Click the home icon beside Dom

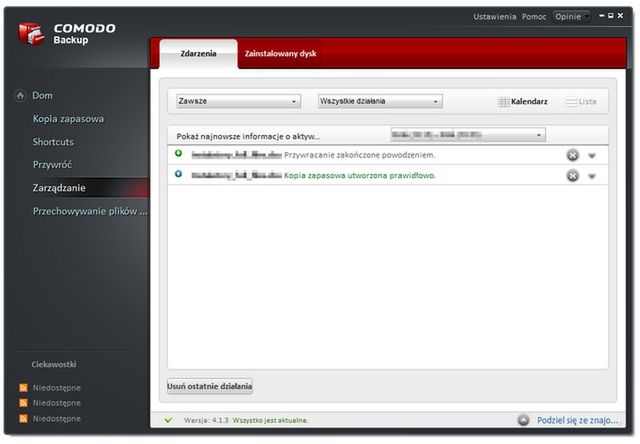(20, 95)
